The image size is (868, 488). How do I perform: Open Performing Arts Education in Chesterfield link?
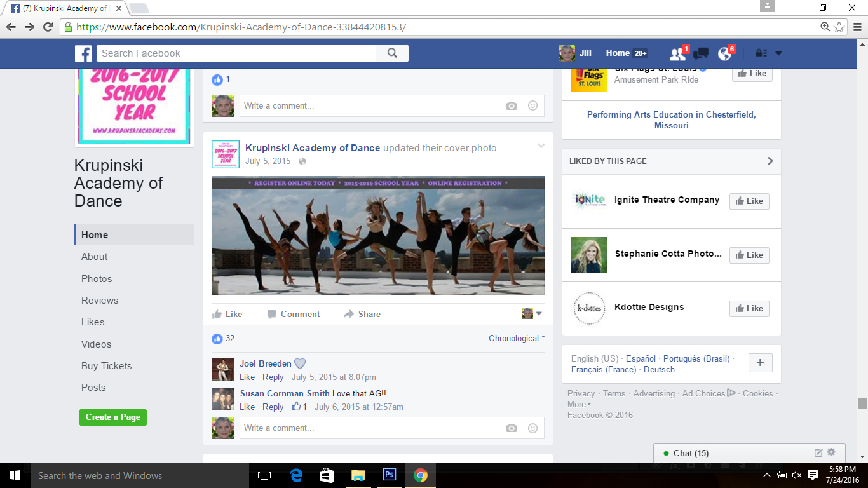coord(672,120)
